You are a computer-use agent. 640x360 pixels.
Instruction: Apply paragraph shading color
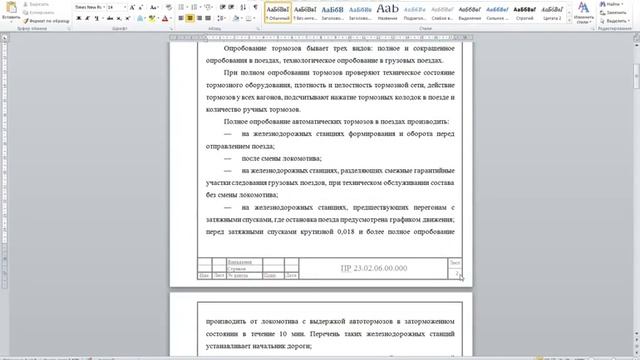point(236,18)
